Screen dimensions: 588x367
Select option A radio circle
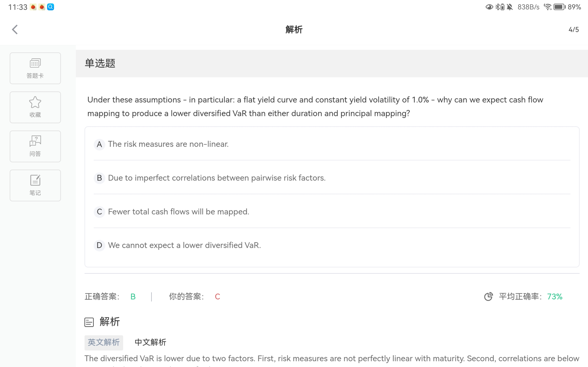[x=99, y=145]
